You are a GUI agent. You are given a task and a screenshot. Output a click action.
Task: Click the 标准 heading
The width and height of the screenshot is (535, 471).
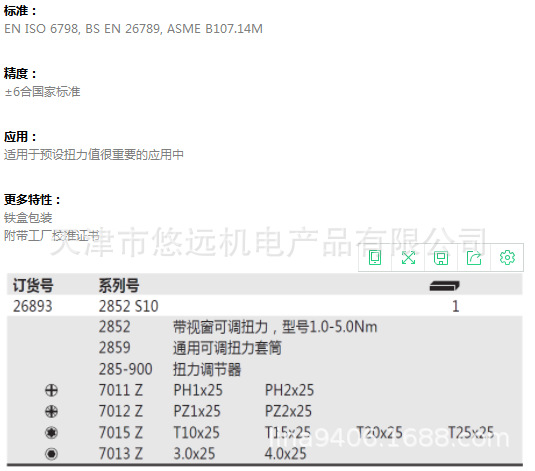[20, 11]
